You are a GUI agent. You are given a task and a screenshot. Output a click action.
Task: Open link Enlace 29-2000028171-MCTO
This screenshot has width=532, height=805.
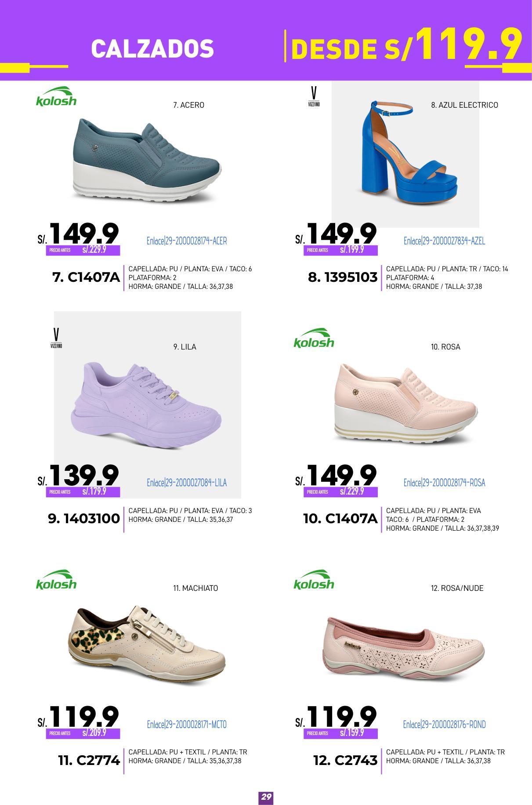tap(187, 724)
